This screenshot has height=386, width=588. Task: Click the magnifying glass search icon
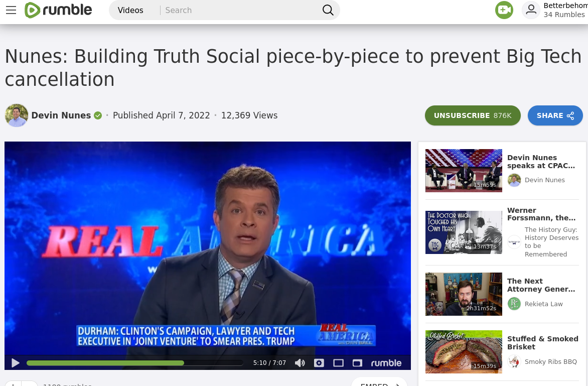coord(328,10)
